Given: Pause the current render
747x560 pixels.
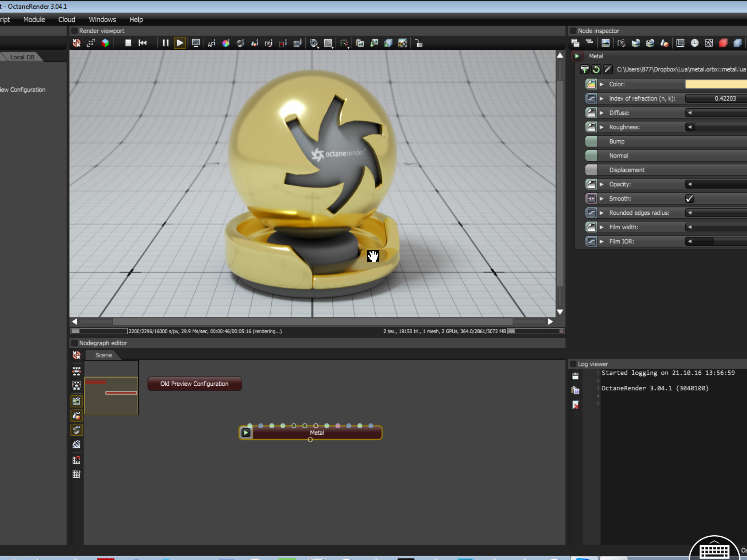Looking at the screenshot, I should point(165,43).
